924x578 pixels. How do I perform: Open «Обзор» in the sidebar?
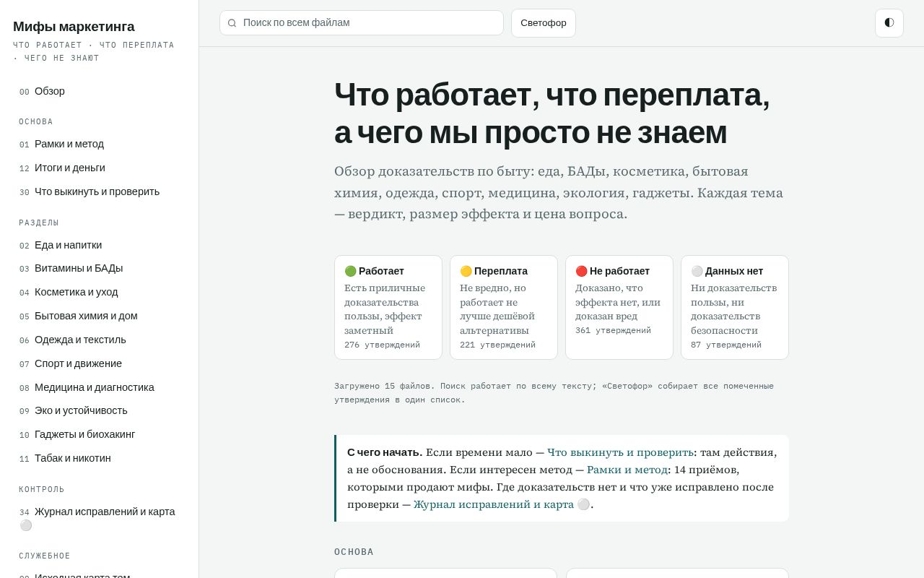point(99,91)
